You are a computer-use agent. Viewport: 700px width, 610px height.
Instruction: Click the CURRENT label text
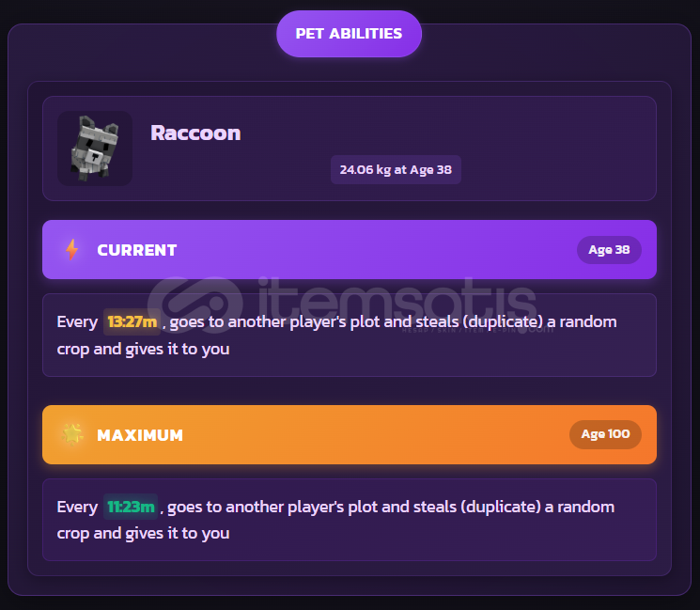pos(136,250)
